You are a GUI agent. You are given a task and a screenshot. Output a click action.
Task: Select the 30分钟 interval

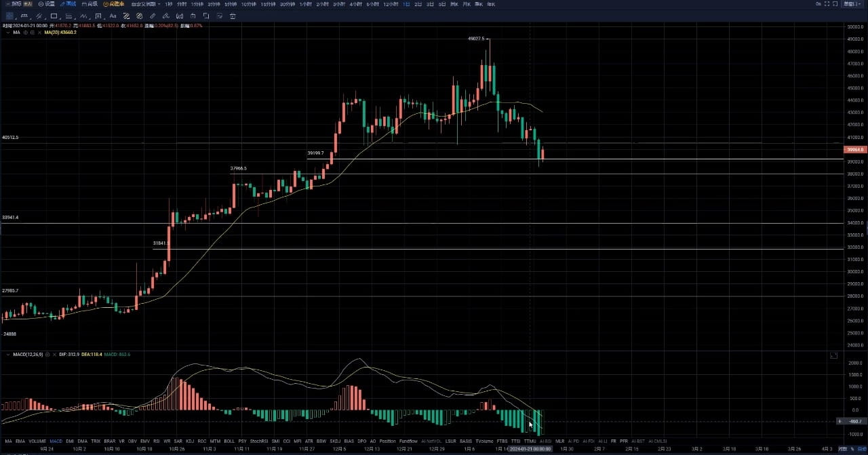(x=287, y=4)
